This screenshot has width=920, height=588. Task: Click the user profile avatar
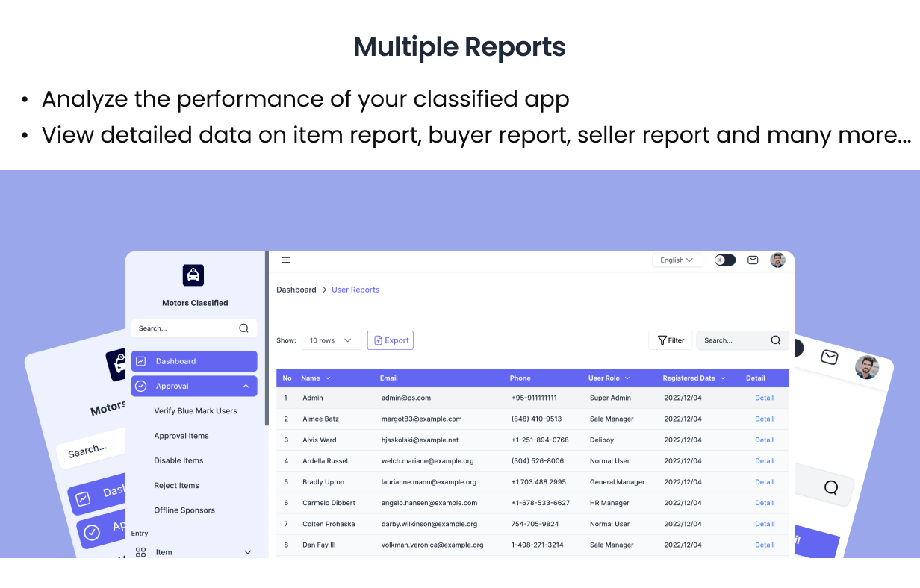point(777,260)
